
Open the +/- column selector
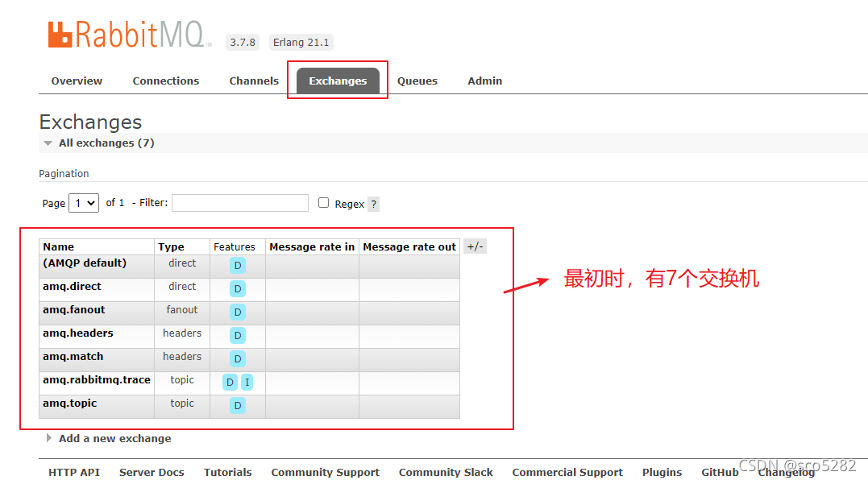(475, 246)
